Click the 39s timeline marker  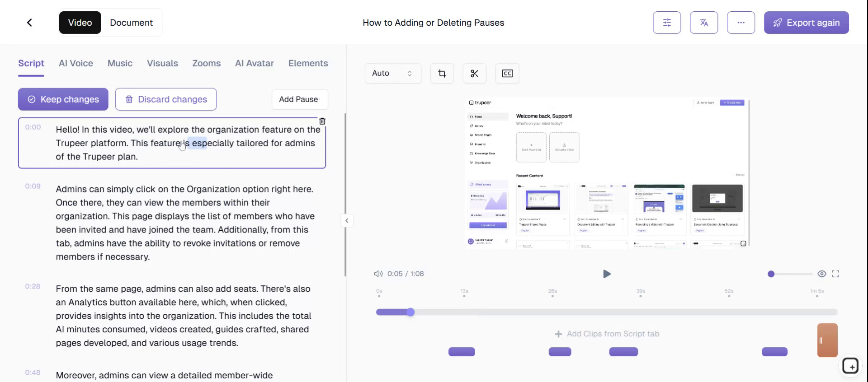point(641,293)
